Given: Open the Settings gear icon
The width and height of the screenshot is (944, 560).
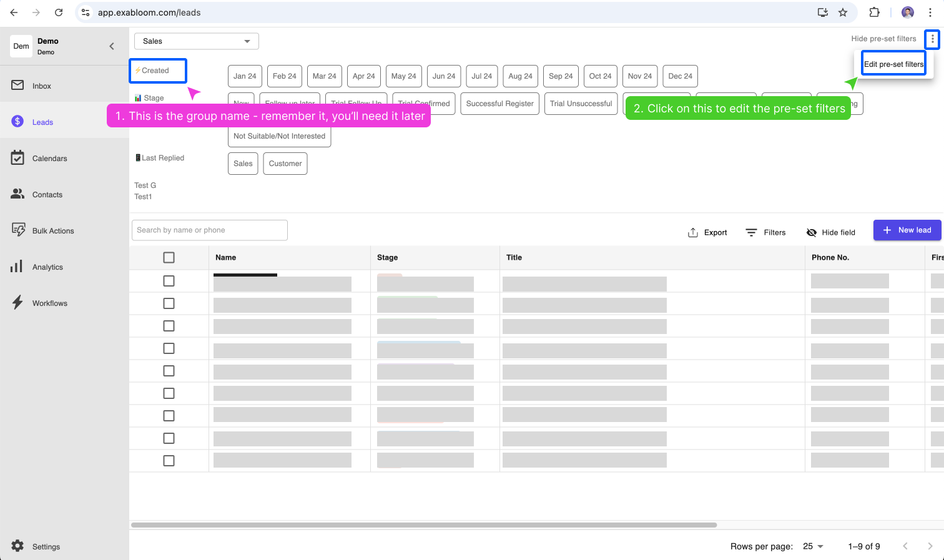Looking at the screenshot, I should pos(17,546).
